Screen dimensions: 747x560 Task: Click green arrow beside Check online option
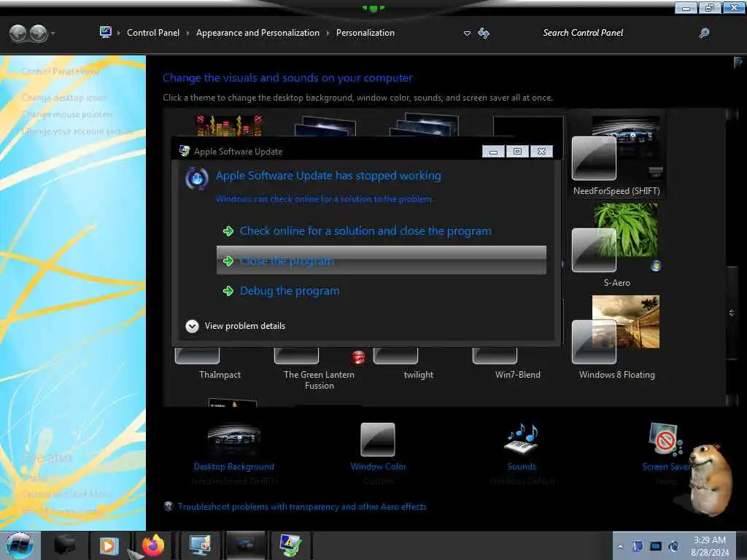click(x=228, y=231)
